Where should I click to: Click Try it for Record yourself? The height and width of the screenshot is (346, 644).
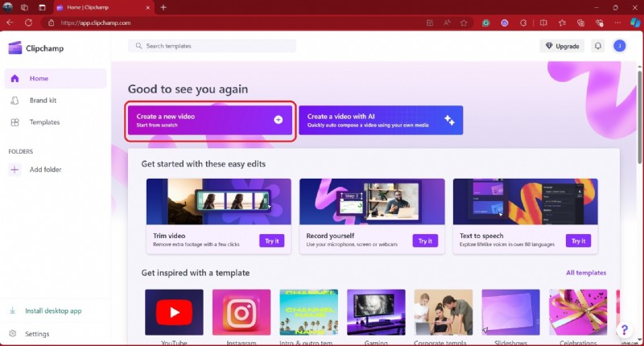[x=425, y=241]
